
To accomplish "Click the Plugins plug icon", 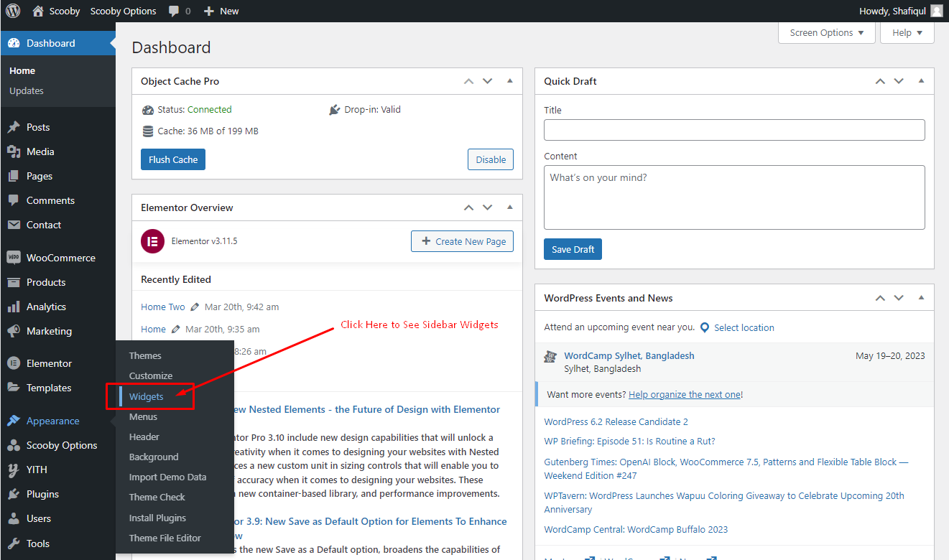I will point(14,494).
